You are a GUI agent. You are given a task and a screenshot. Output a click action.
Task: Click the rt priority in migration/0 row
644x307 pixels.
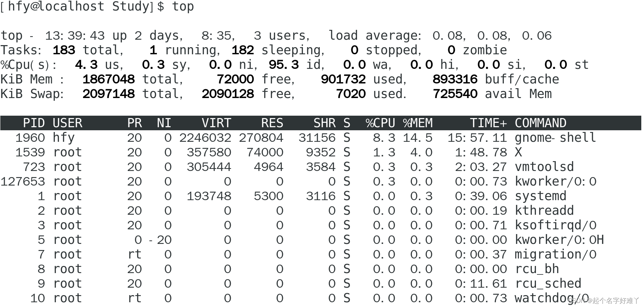(x=134, y=254)
